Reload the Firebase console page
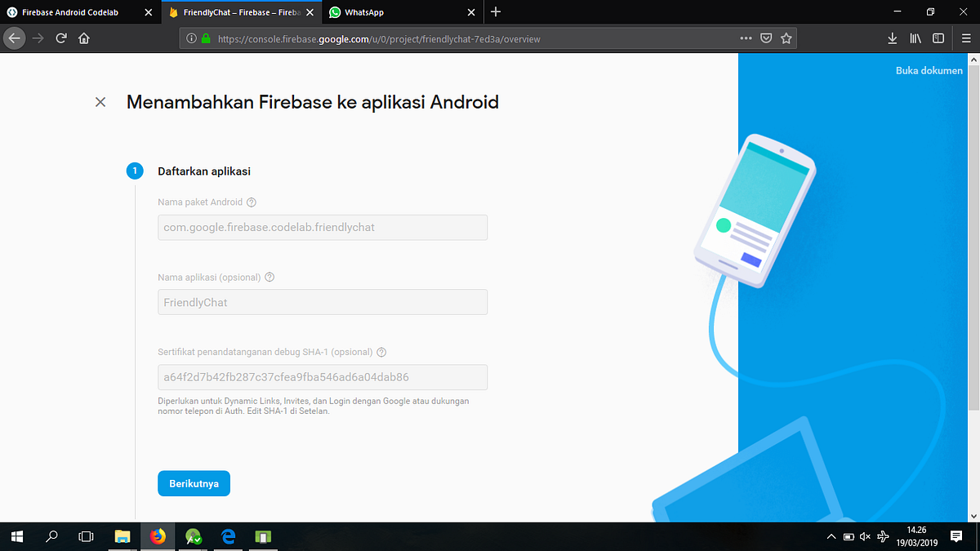The image size is (980, 551). (x=62, y=38)
